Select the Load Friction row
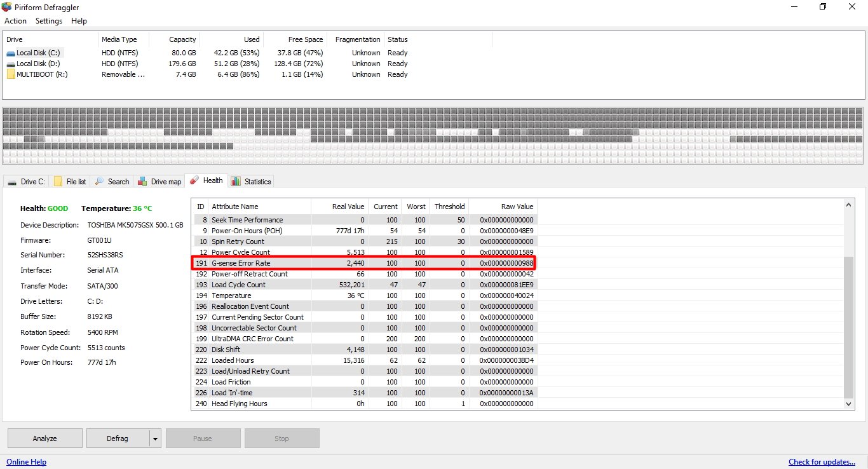The image size is (868, 469). point(364,382)
